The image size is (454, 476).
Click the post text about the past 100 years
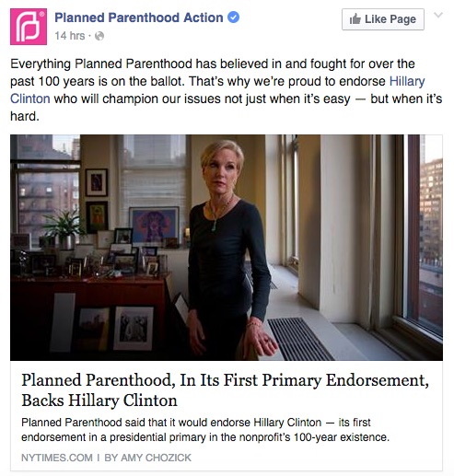[227, 90]
